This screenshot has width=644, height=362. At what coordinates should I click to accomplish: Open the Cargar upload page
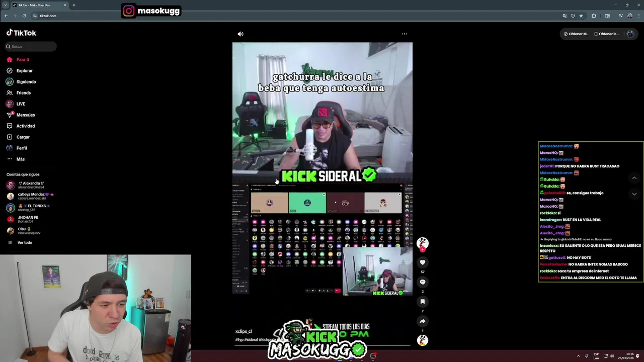point(18,137)
